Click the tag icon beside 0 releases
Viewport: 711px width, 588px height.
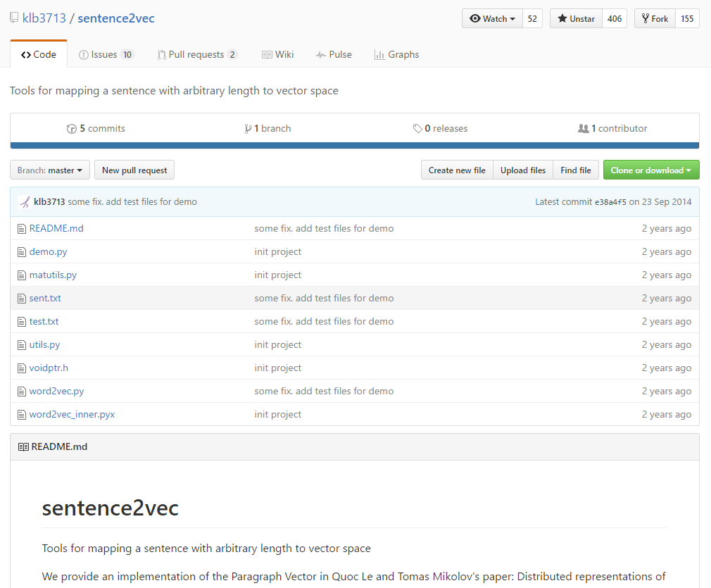pos(417,129)
